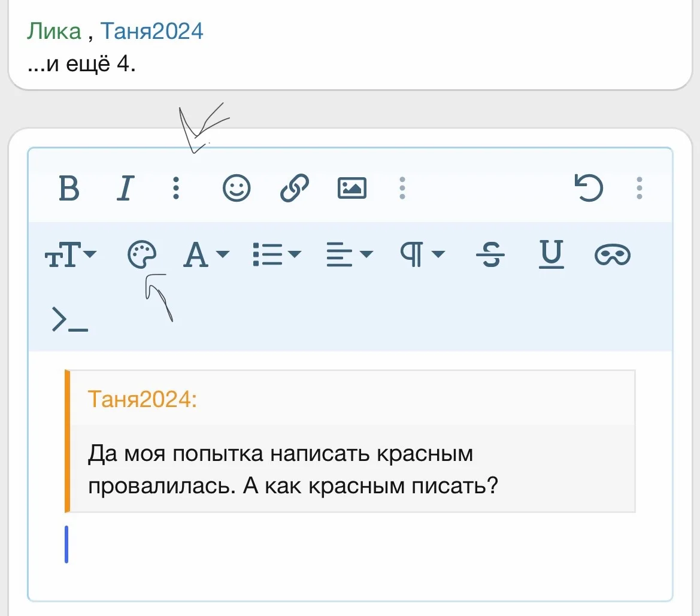Expand the list options dropdown
This screenshot has width=700, height=616.
click(277, 256)
